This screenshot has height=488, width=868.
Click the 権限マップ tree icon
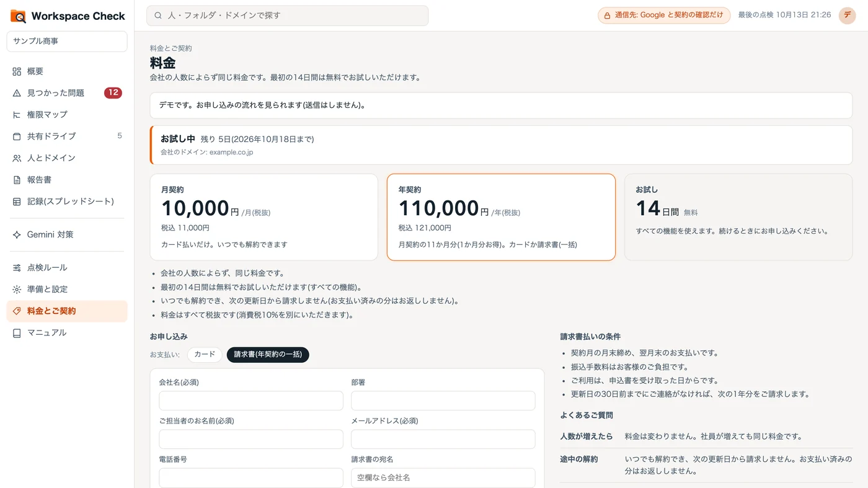coord(17,115)
